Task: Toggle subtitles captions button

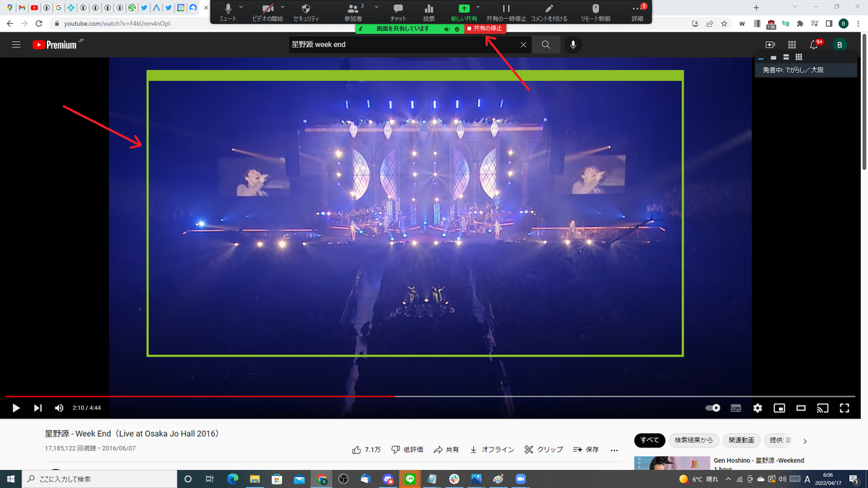Action: point(736,408)
